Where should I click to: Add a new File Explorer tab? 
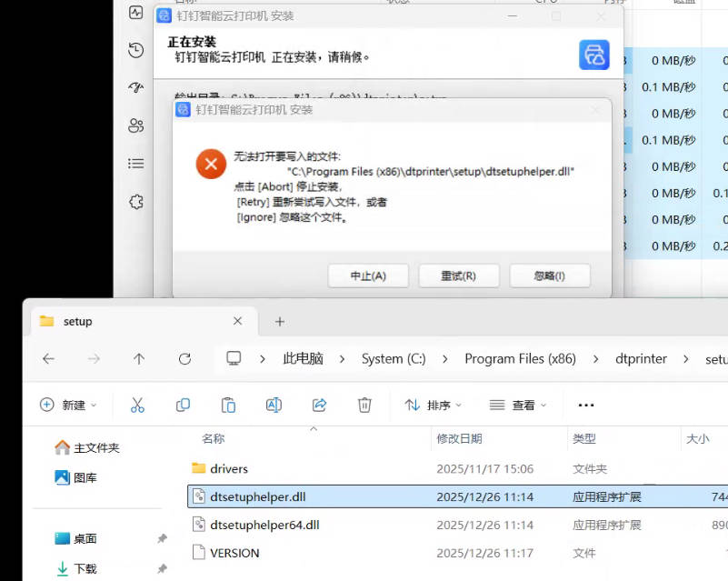[x=280, y=321]
